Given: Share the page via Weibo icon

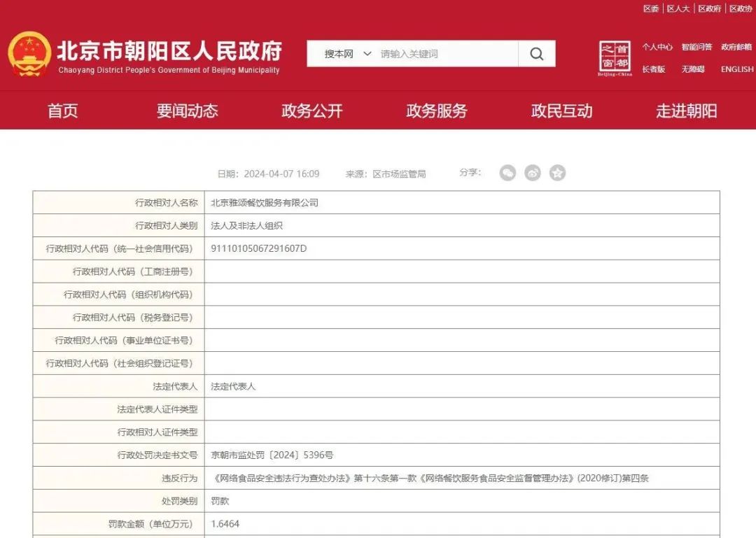Looking at the screenshot, I should pyautogui.click(x=533, y=173).
